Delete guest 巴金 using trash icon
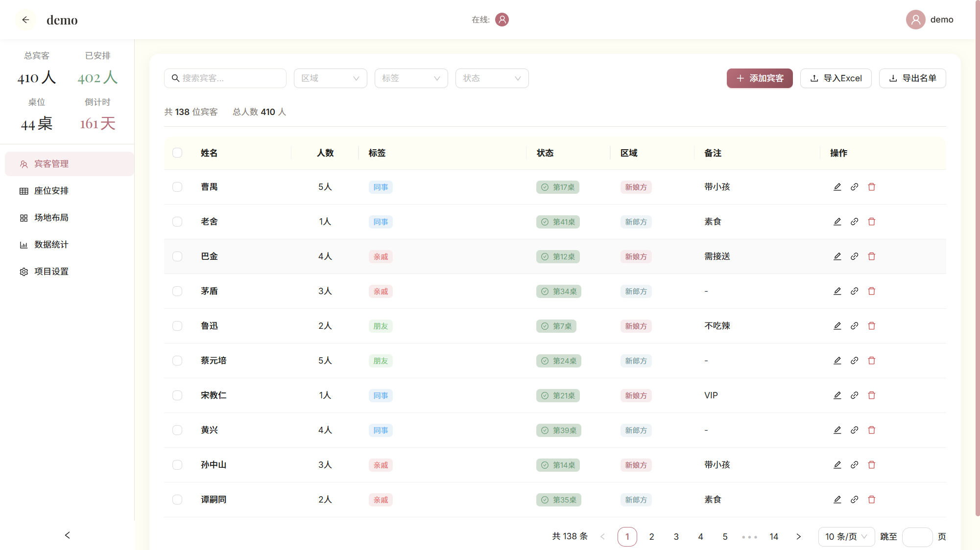The width and height of the screenshot is (980, 550). 871,256
